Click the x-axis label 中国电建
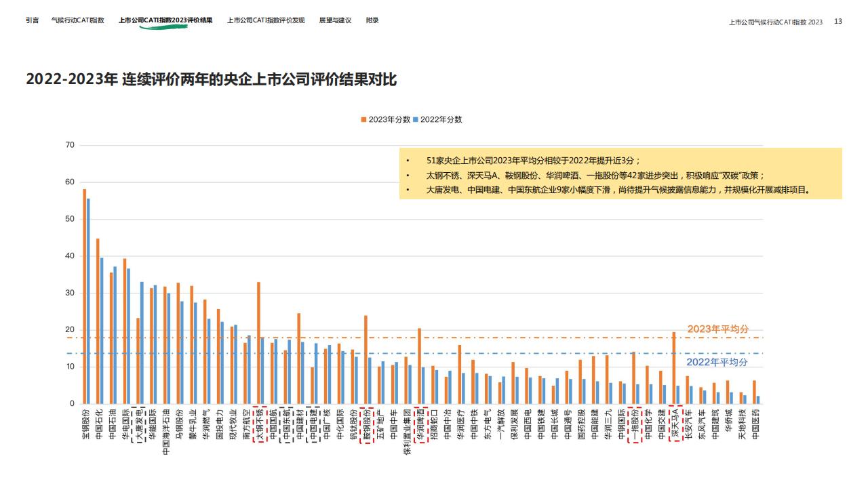This screenshot has height=488, width=868. pos(313,424)
